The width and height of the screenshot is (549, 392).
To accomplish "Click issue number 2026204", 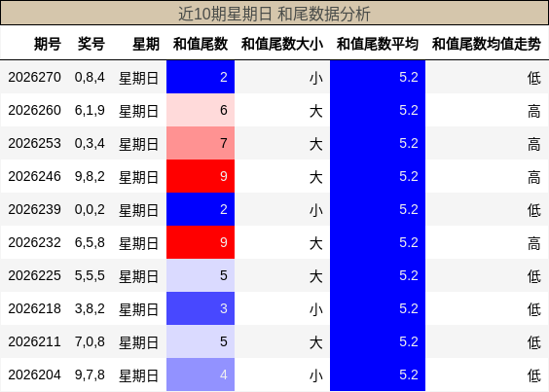I will (x=34, y=374).
